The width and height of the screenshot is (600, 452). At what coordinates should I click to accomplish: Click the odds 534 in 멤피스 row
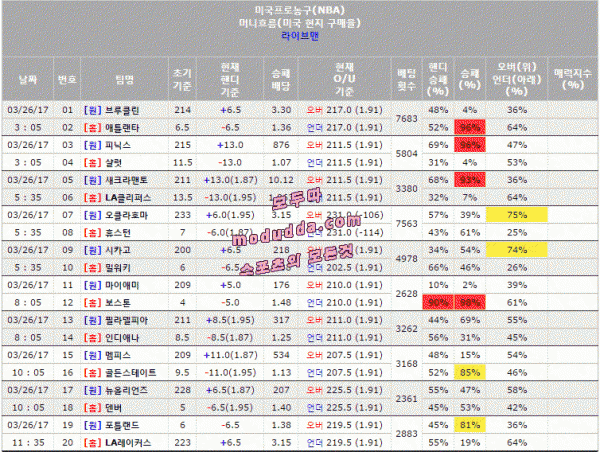pyautogui.click(x=281, y=356)
